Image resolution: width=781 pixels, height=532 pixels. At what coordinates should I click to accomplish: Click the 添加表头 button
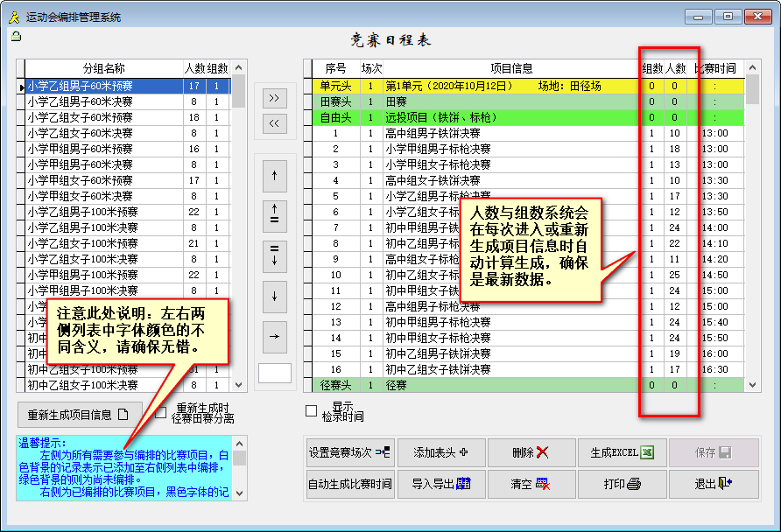click(440, 452)
